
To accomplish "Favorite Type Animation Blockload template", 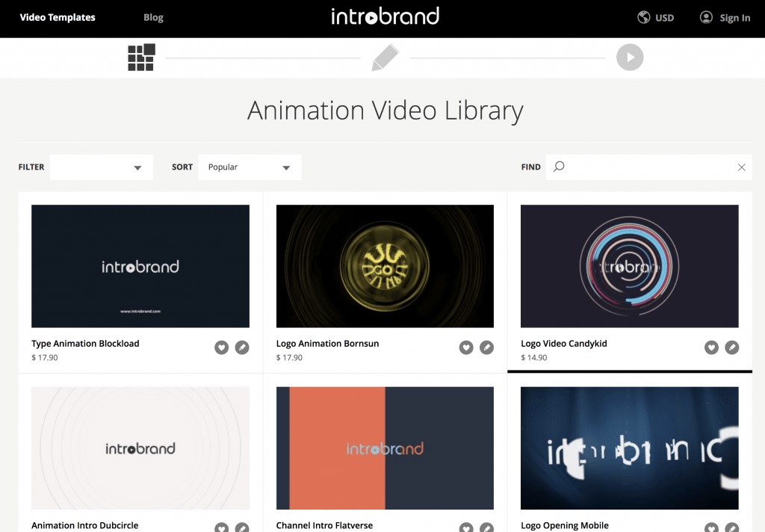I will coord(221,347).
